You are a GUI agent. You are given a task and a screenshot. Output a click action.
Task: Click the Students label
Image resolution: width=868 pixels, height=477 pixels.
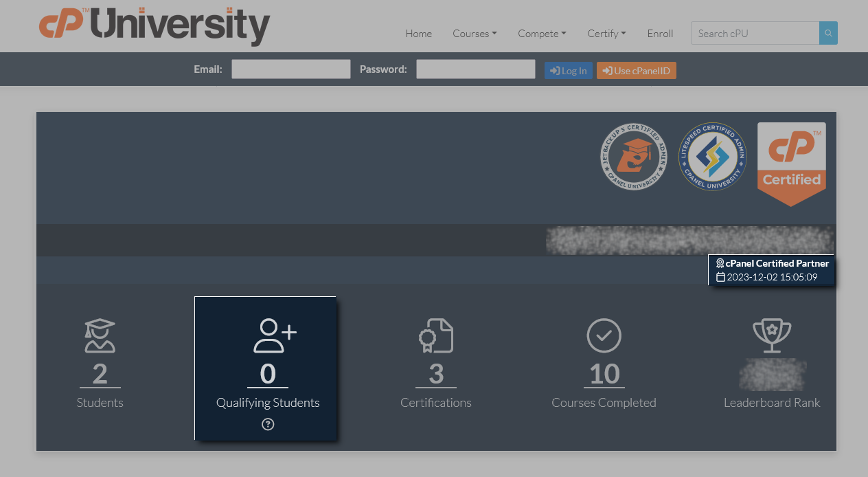coord(100,403)
